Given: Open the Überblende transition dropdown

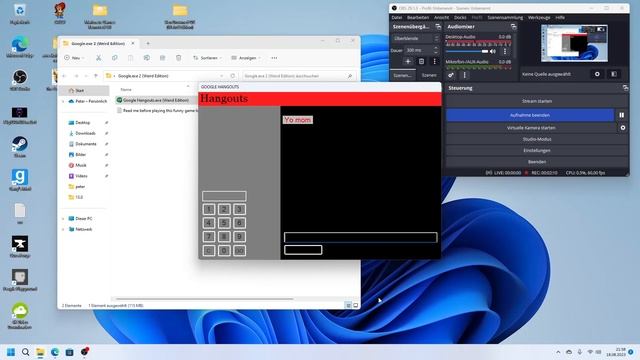Looking at the screenshot, I should click(x=416, y=38).
